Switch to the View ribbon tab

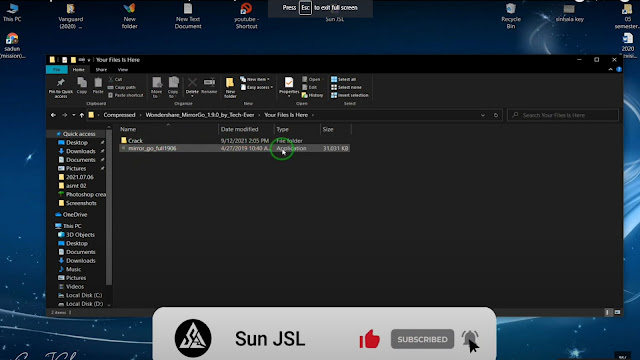click(x=123, y=70)
